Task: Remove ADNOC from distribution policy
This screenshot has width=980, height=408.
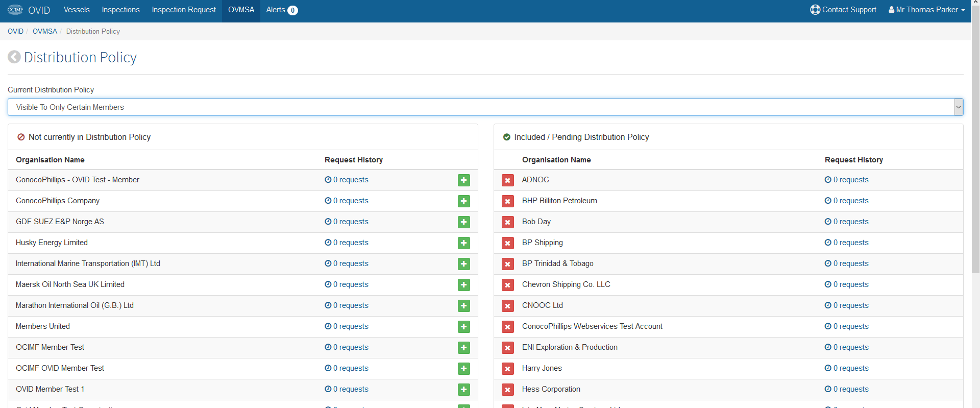Action: (x=507, y=180)
